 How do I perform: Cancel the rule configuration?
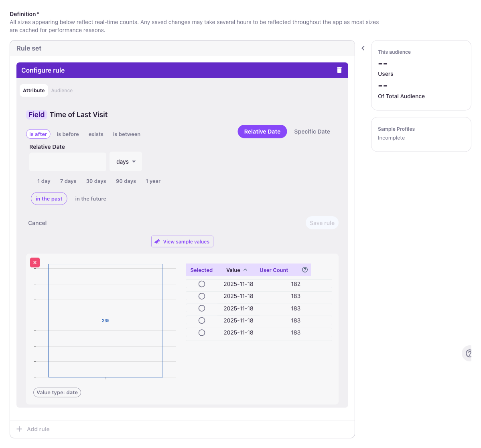(37, 223)
